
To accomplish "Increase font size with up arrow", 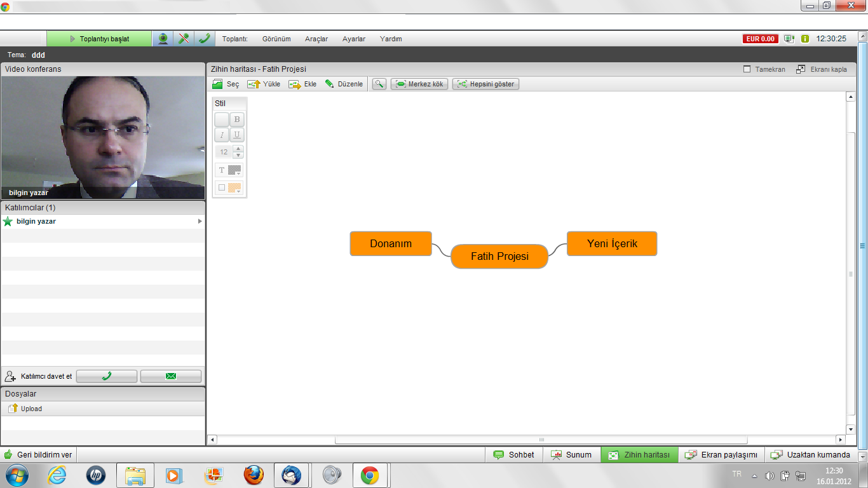I will click(x=238, y=149).
